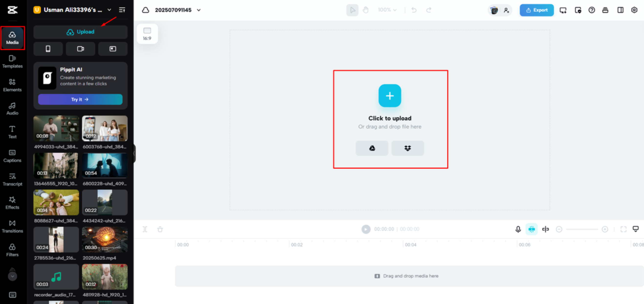
Task: Toggle the highlighted snapping magnet button
Action: [x=531, y=229]
